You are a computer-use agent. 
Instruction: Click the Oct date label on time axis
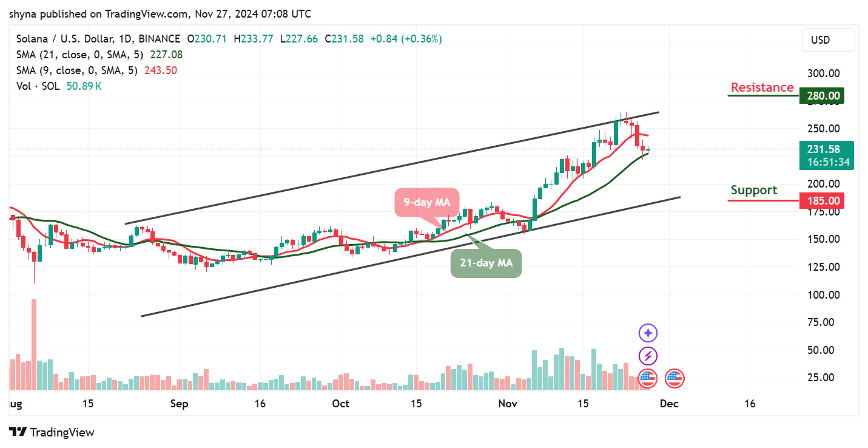pos(341,404)
